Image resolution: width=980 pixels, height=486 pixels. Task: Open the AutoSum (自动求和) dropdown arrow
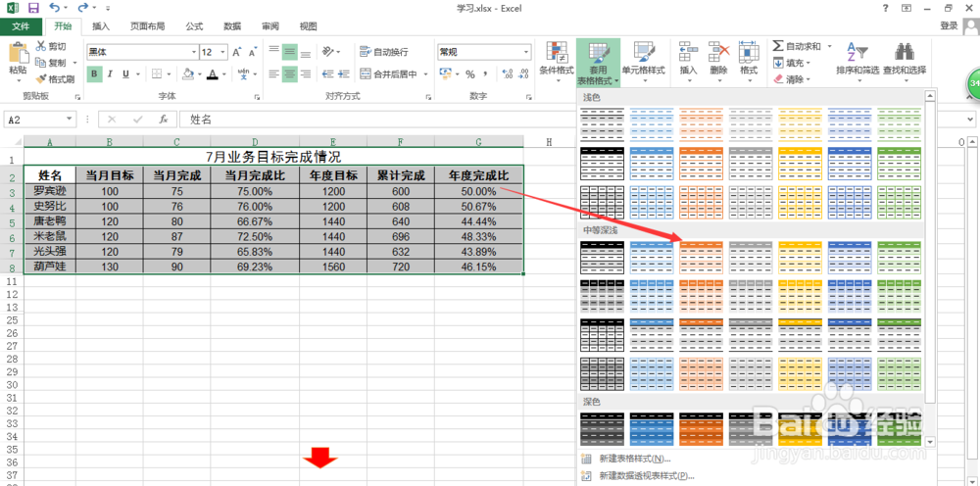coord(830,46)
